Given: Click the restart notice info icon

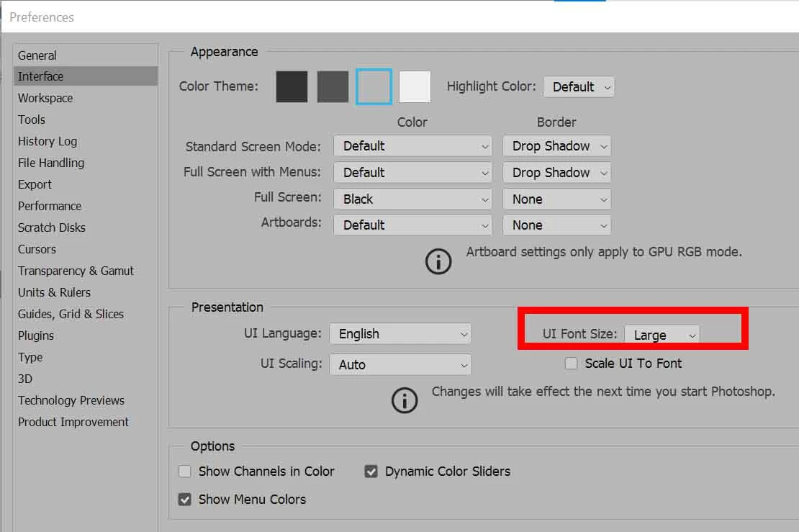Looking at the screenshot, I should (x=405, y=400).
